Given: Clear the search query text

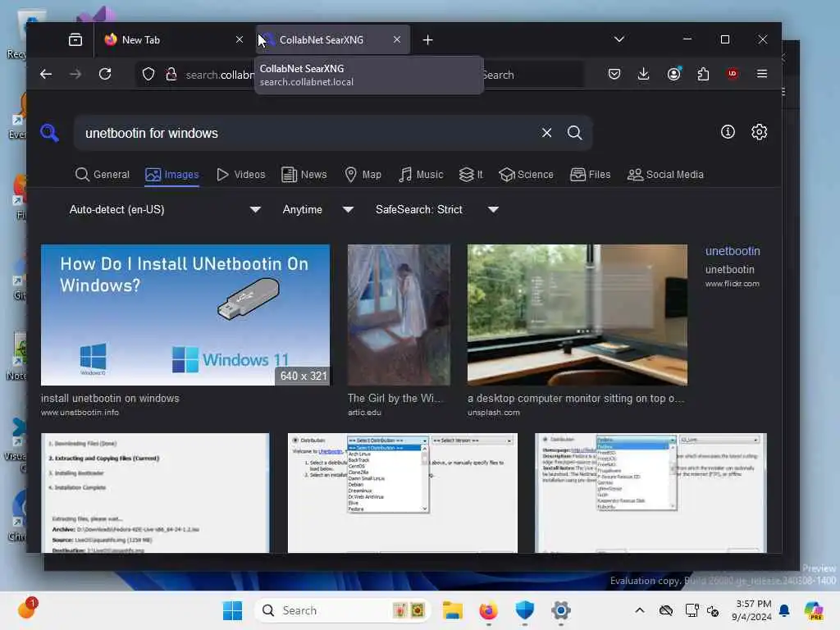Looking at the screenshot, I should (546, 132).
